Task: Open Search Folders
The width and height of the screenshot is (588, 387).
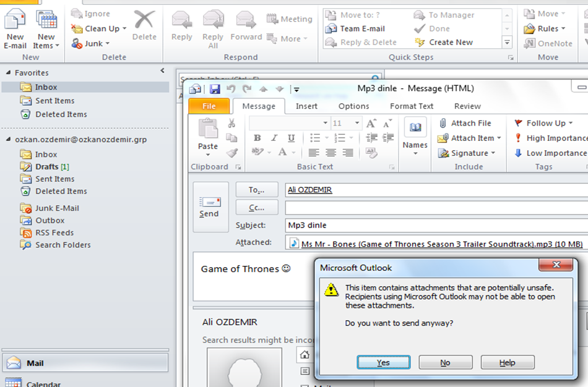Action: click(56, 245)
